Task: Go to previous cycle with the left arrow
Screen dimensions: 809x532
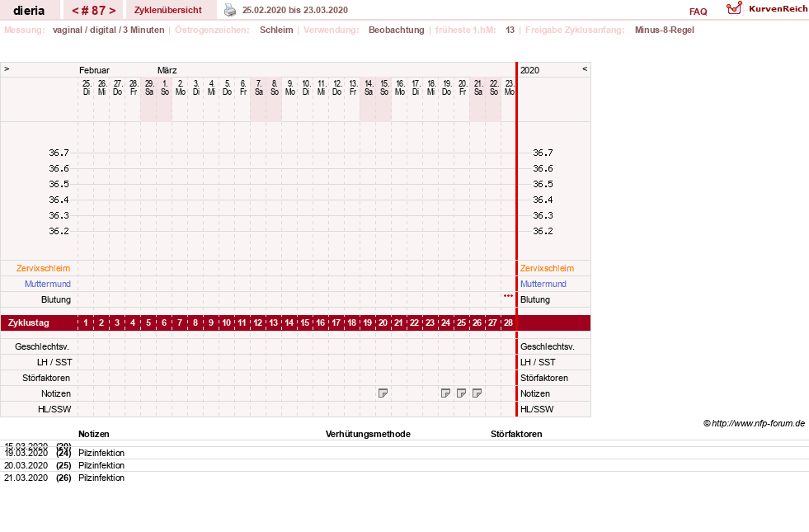Action: click(x=75, y=11)
